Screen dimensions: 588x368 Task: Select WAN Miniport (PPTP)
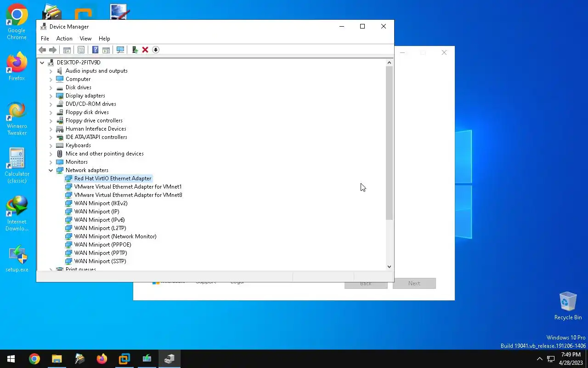coord(101,253)
